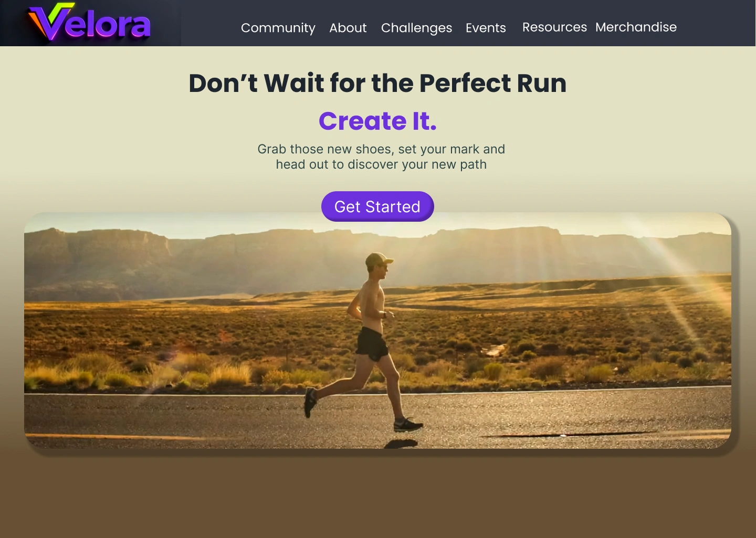The height and width of the screenshot is (538, 756).
Task: Click the "Grab those new shoes" paragraph text
Action: pyautogui.click(x=381, y=157)
